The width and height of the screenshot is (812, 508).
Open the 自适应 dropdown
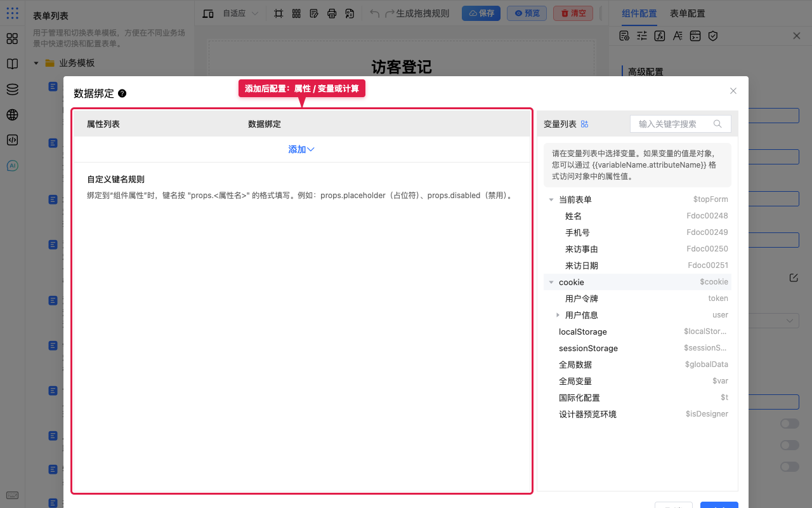click(240, 13)
